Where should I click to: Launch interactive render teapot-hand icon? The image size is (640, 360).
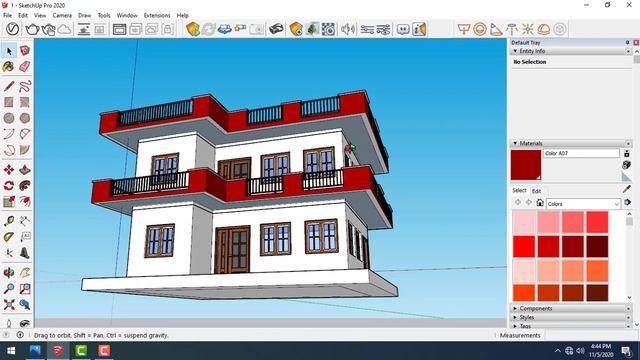tap(48, 29)
